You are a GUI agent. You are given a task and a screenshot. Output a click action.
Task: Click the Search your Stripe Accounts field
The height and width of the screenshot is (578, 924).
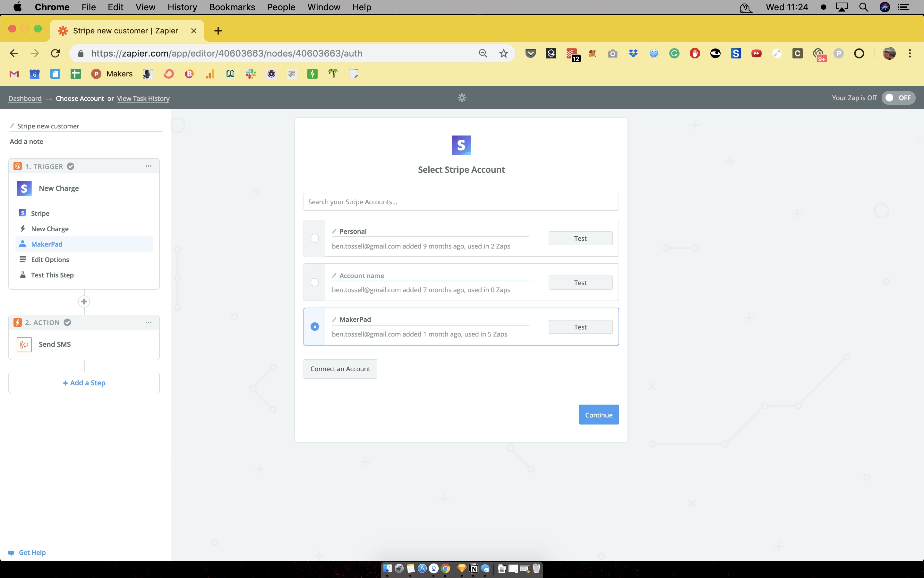[x=461, y=202]
